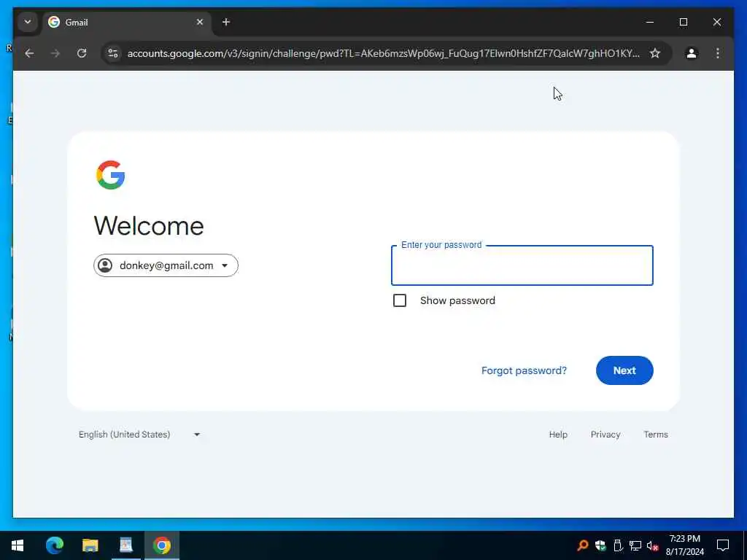This screenshot has width=747, height=560.
Task: Open Windows Security tray icon
Action: click(x=600, y=545)
